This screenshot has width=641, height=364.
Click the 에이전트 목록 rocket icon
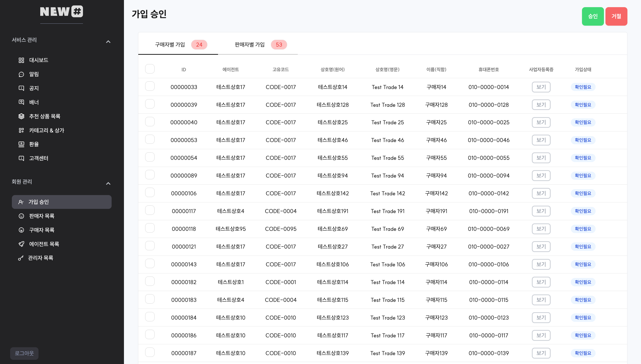[21, 244]
